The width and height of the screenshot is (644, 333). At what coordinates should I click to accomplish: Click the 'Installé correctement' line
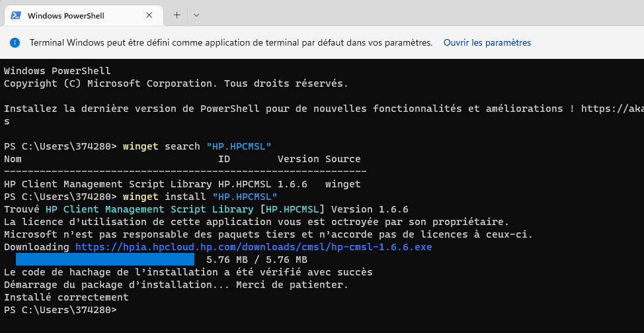66,297
